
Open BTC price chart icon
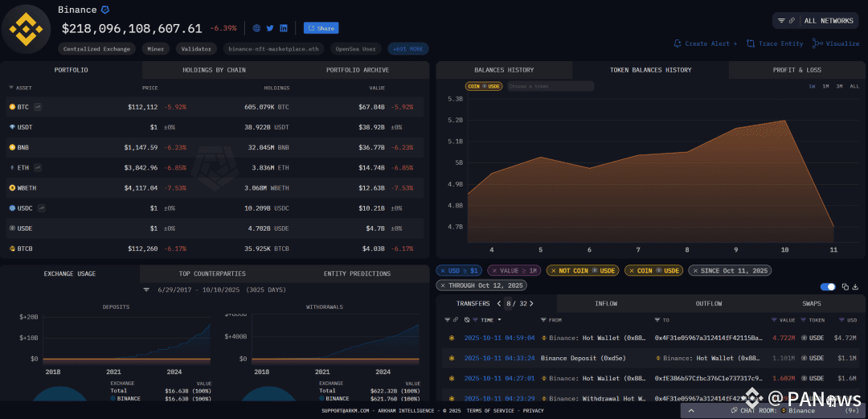(38, 106)
